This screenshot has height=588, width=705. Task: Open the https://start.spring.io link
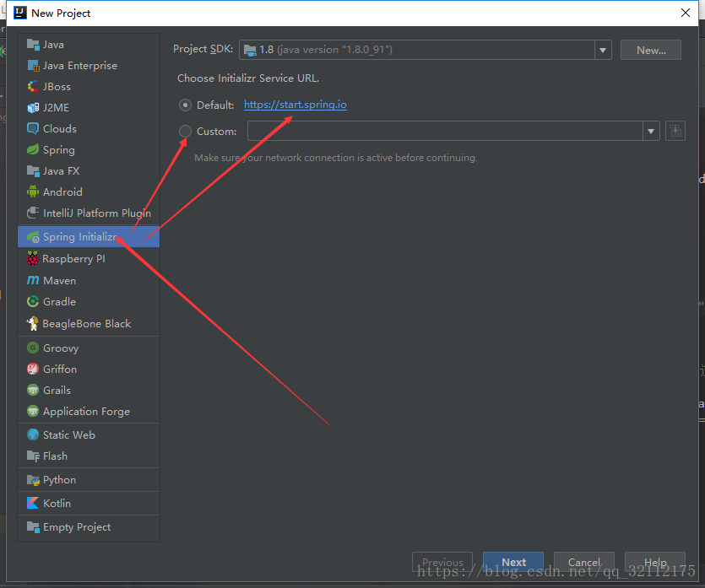point(296,105)
